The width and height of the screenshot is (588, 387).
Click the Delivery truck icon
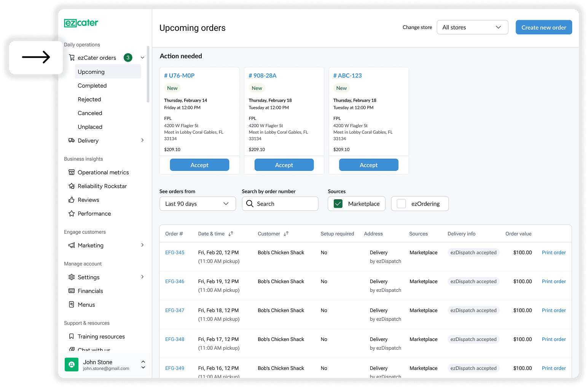[72, 140]
